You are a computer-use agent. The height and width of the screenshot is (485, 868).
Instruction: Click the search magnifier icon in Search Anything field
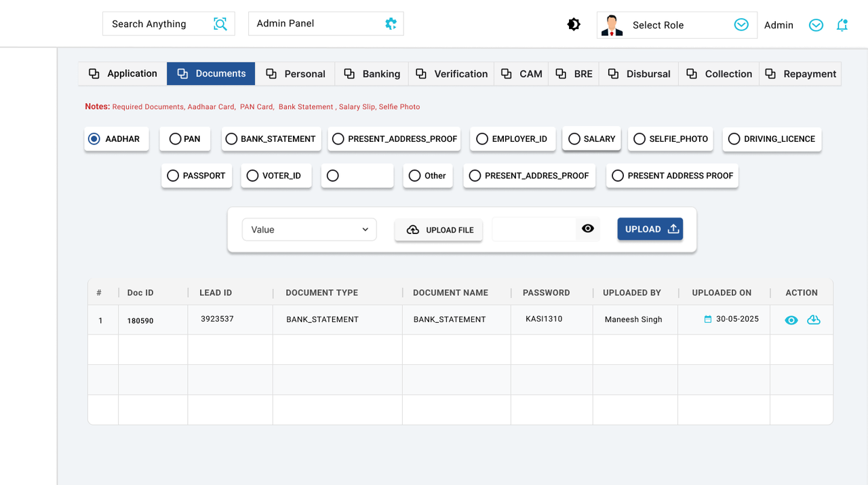coord(220,24)
